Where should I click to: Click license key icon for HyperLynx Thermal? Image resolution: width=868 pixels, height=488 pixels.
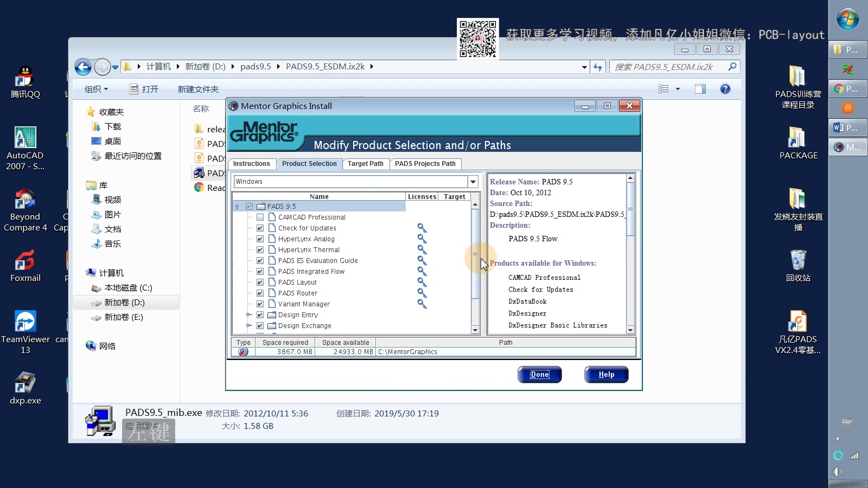tap(422, 250)
